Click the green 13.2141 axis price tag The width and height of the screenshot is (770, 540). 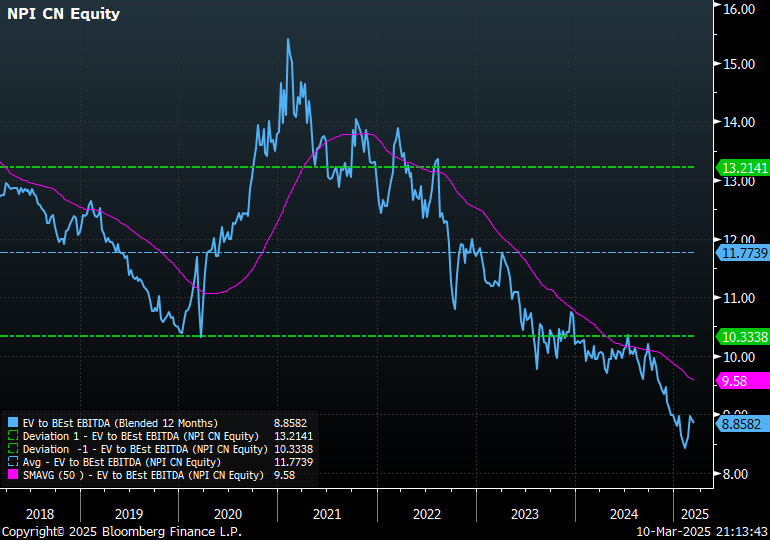pyautogui.click(x=743, y=168)
